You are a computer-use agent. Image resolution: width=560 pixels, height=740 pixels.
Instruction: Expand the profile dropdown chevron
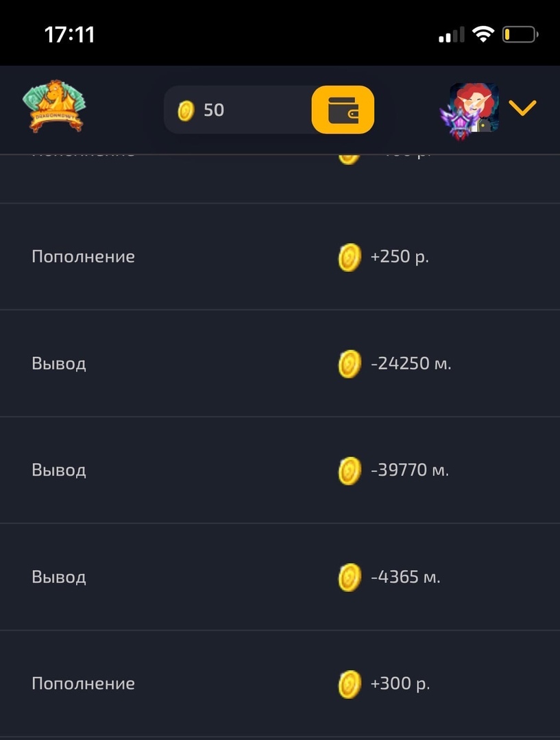pos(522,108)
